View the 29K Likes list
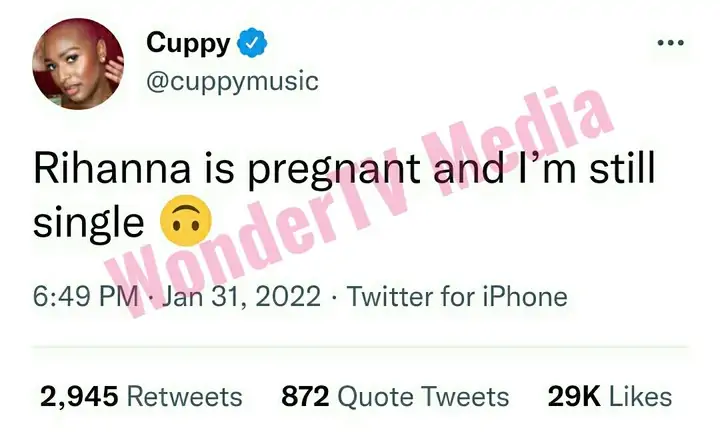The height and width of the screenshot is (436, 720). point(610,397)
